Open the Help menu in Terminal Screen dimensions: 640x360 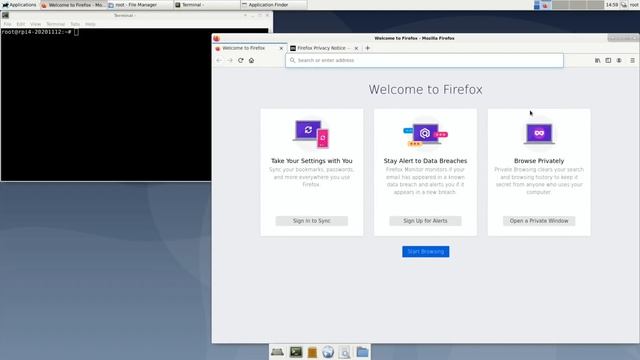90,24
